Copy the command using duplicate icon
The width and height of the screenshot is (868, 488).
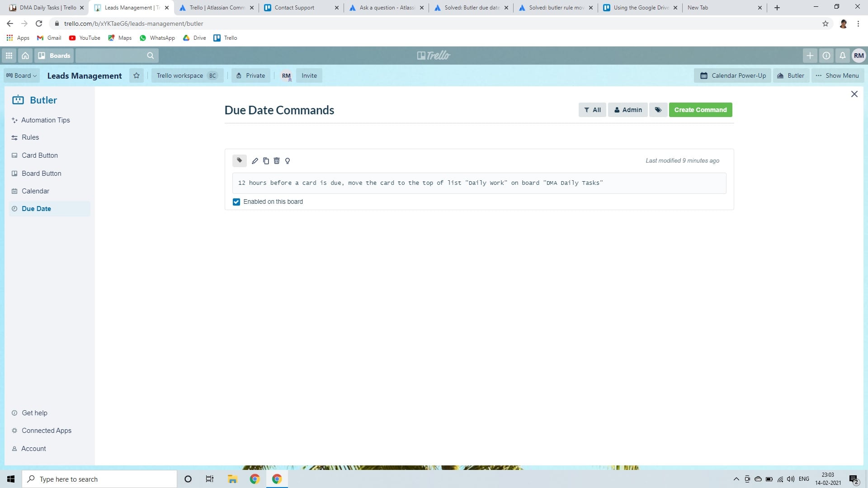[266, 161]
